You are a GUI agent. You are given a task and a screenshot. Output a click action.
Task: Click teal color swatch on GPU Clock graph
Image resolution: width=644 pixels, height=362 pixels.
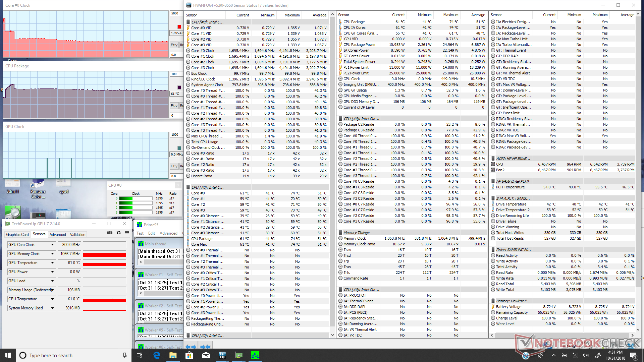click(179, 148)
